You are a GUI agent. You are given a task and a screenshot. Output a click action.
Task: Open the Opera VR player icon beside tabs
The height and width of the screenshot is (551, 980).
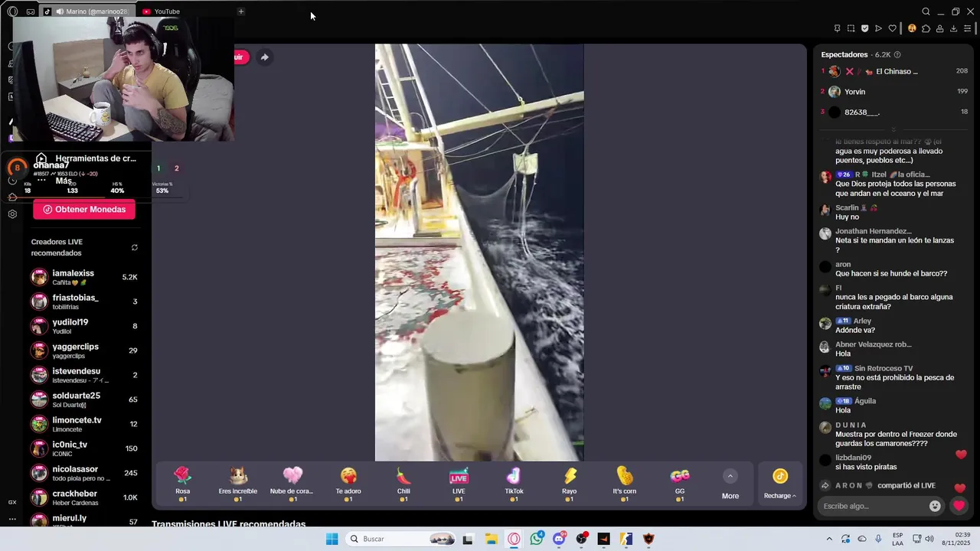click(30, 11)
